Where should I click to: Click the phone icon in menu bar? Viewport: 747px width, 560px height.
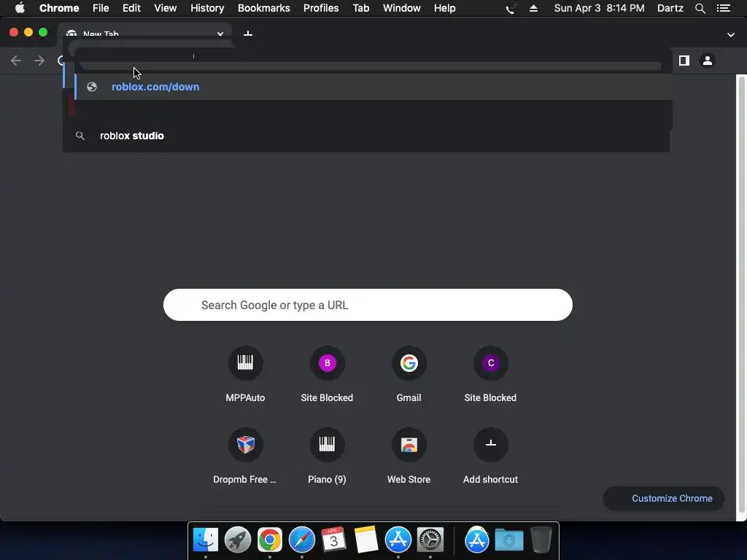pyautogui.click(x=510, y=9)
